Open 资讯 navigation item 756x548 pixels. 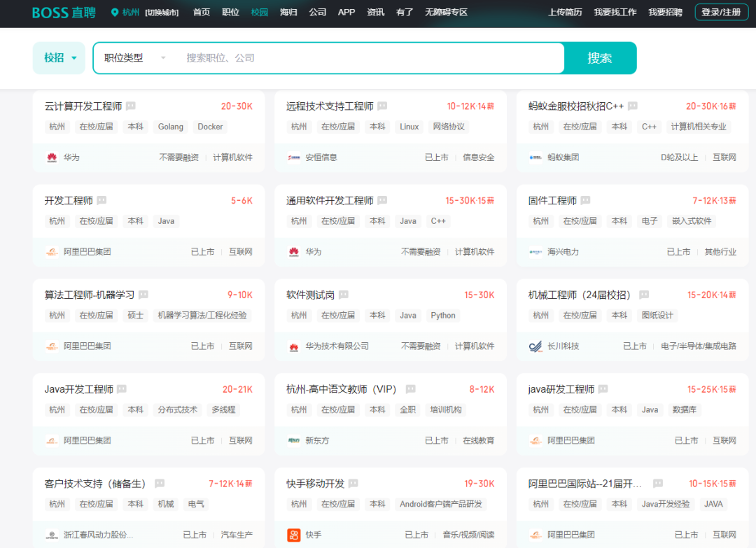[376, 13]
